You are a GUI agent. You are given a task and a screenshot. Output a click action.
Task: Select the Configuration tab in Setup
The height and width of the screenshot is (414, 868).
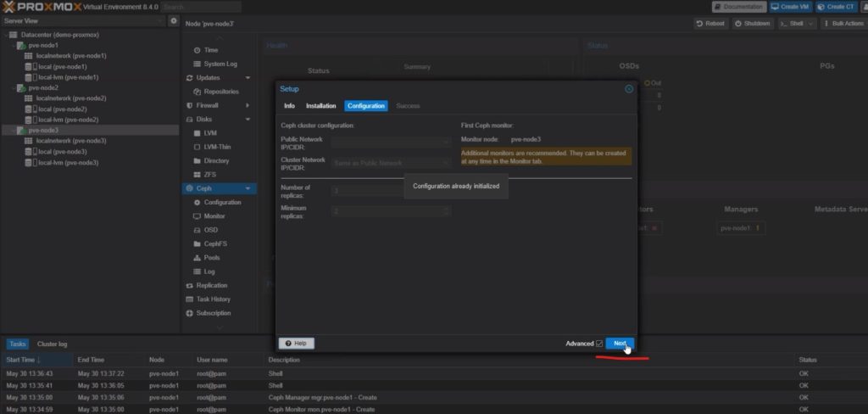(366, 106)
